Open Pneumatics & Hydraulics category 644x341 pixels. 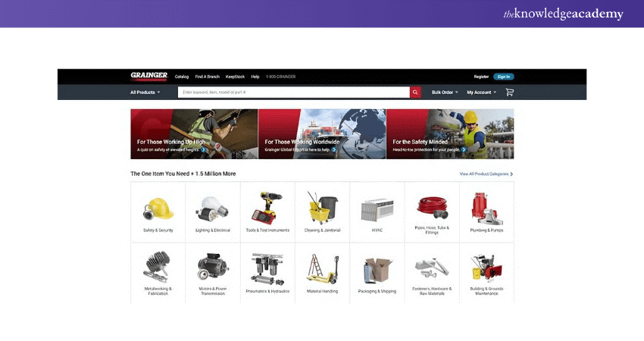[x=267, y=274]
